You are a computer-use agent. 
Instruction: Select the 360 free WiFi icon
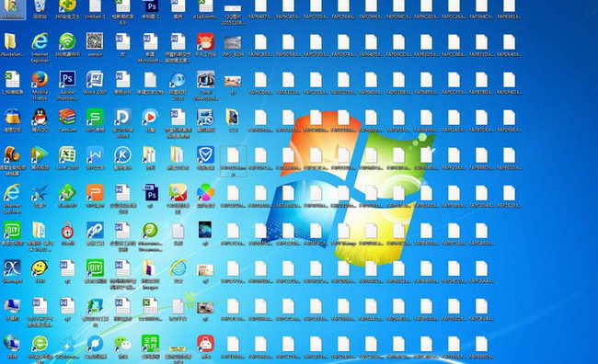point(67,41)
